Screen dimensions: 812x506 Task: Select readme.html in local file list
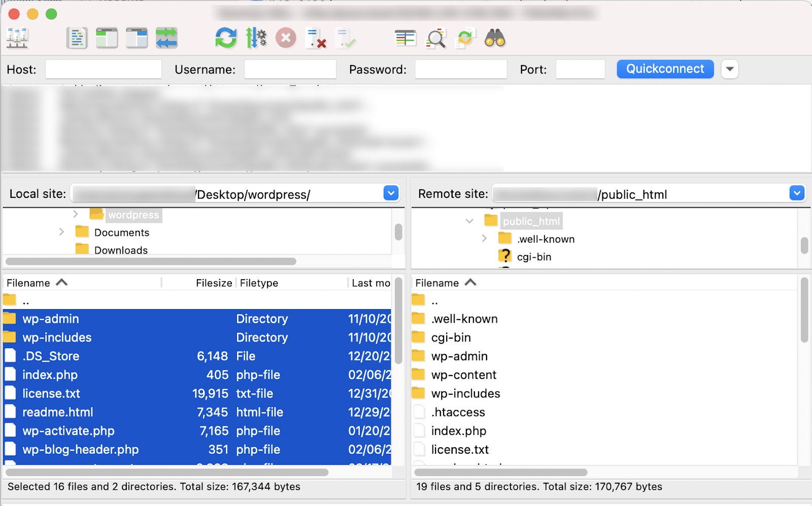[197, 412]
